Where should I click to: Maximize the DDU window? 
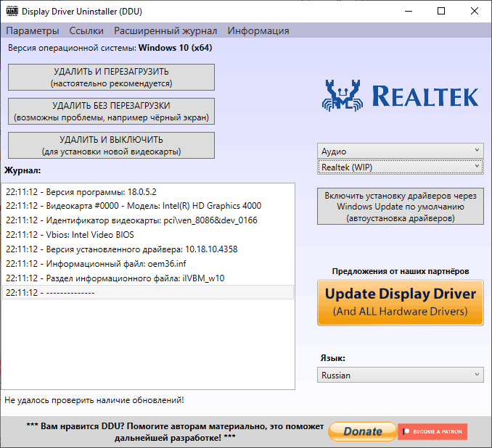(441, 12)
